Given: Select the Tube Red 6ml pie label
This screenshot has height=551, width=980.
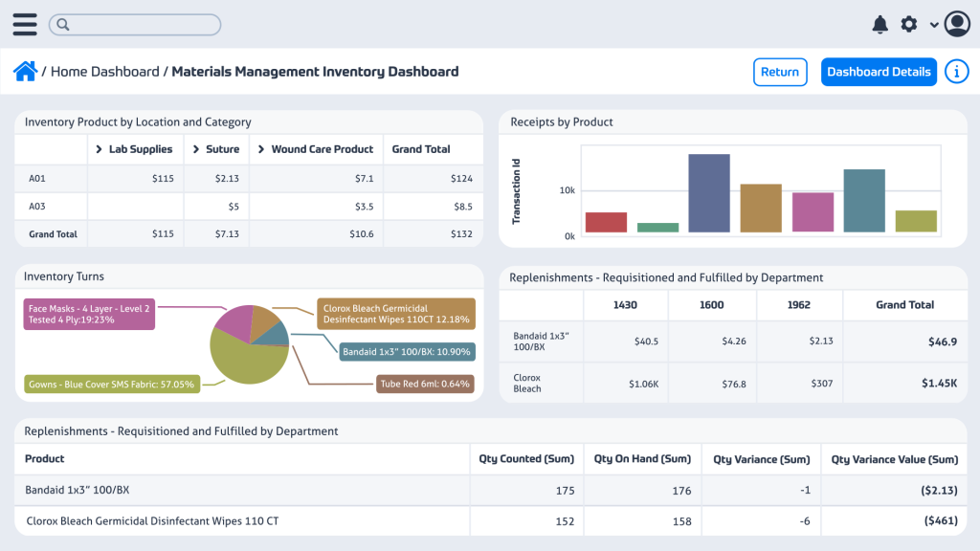Looking at the screenshot, I should point(425,384).
